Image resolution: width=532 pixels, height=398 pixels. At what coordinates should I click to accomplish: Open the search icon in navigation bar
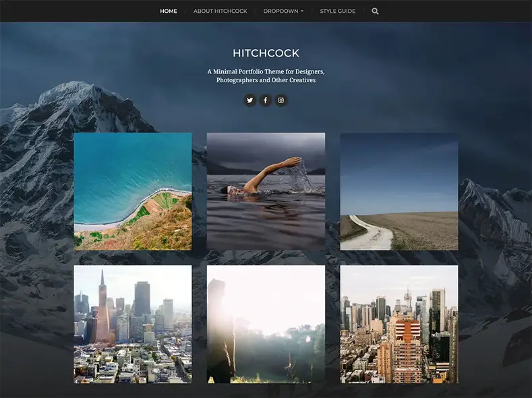[375, 11]
